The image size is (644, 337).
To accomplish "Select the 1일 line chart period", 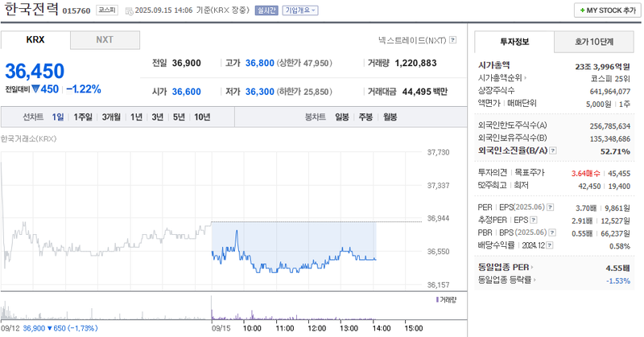I will click(x=58, y=117).
